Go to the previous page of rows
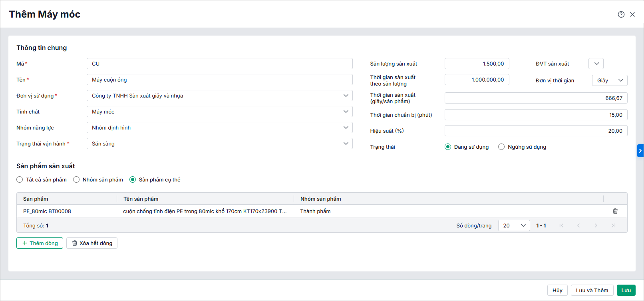The height and width of the screenshot is (301, 644). click(578, 225)
